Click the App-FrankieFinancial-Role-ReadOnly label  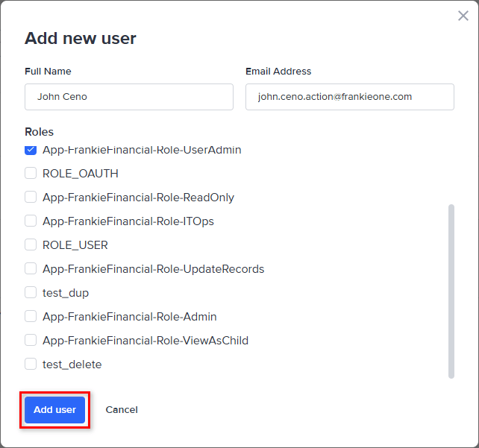pyautogui.click(x=138, y=198)
